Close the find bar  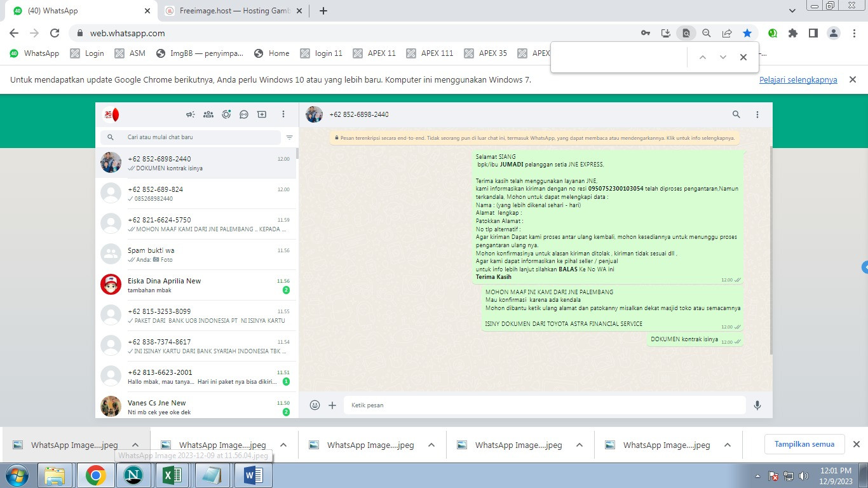pyautogui.click(x=743, y=57)
